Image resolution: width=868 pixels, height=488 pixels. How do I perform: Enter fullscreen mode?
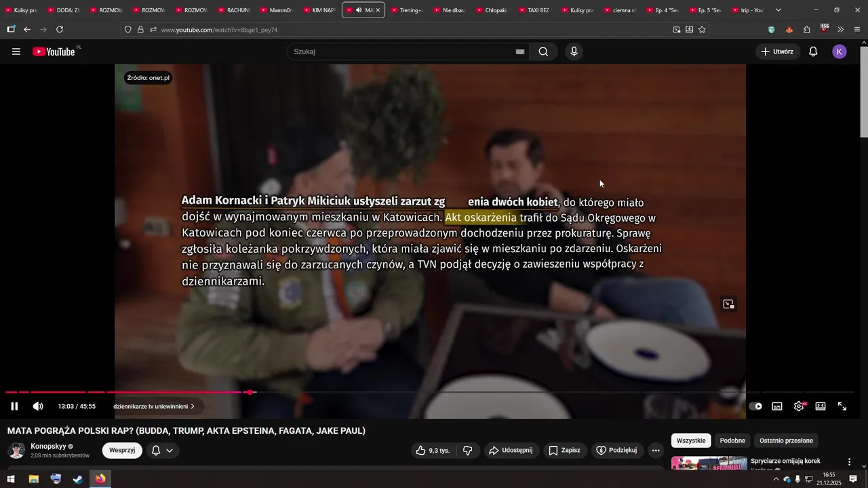(x=842, y=406)
